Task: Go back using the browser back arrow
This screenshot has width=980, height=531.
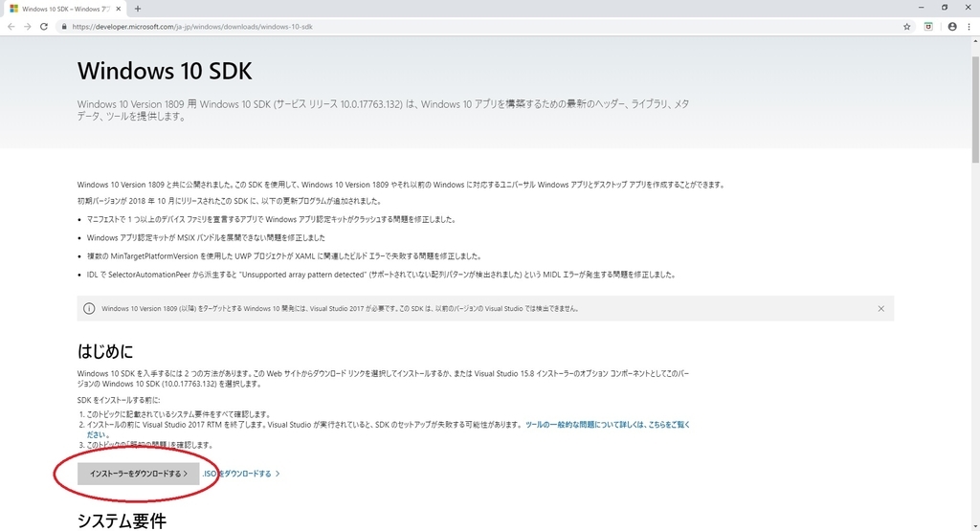Action: (x=11, y=27)
